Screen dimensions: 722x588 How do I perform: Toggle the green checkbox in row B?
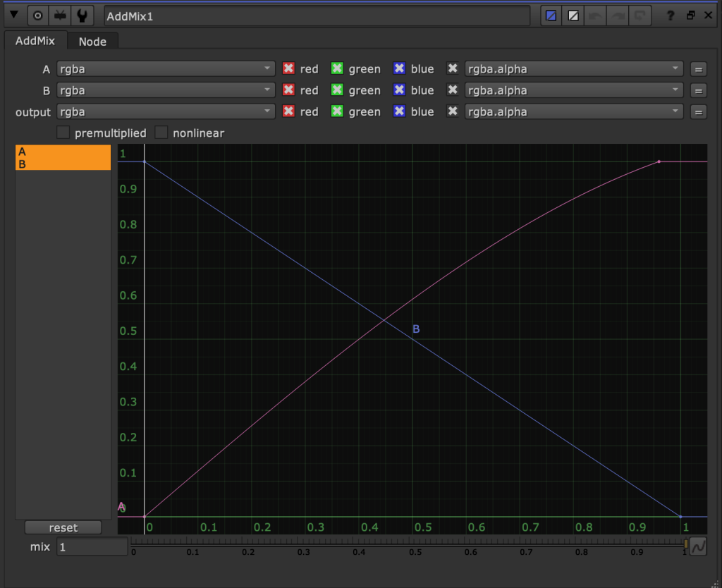(x=337, y=90)
